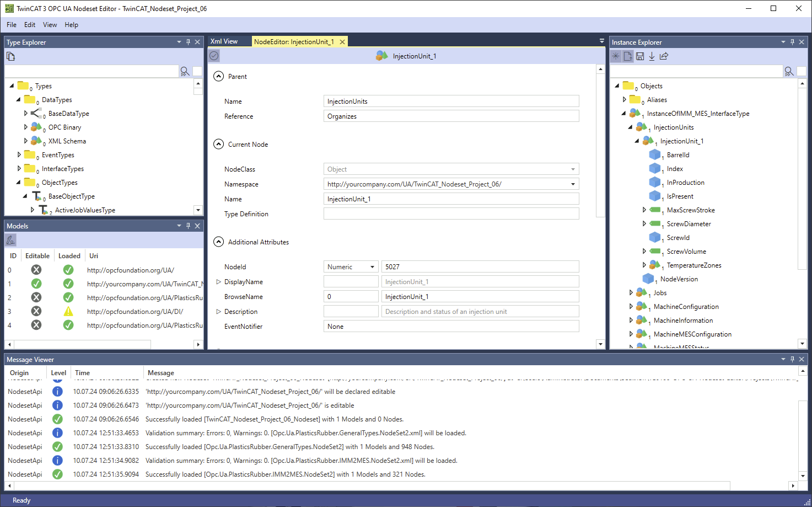Image resolution: width=812 pixels, height=507 pixels.
Task: Collapse the Additional Attributes section
Action: [x=219, y=242]
